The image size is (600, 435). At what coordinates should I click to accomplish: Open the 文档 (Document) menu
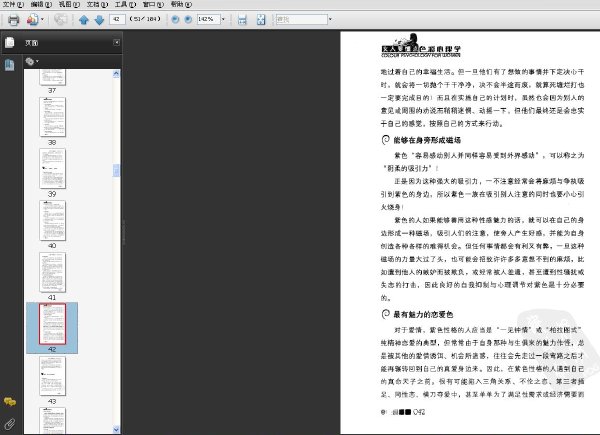(x=97, y=4)
